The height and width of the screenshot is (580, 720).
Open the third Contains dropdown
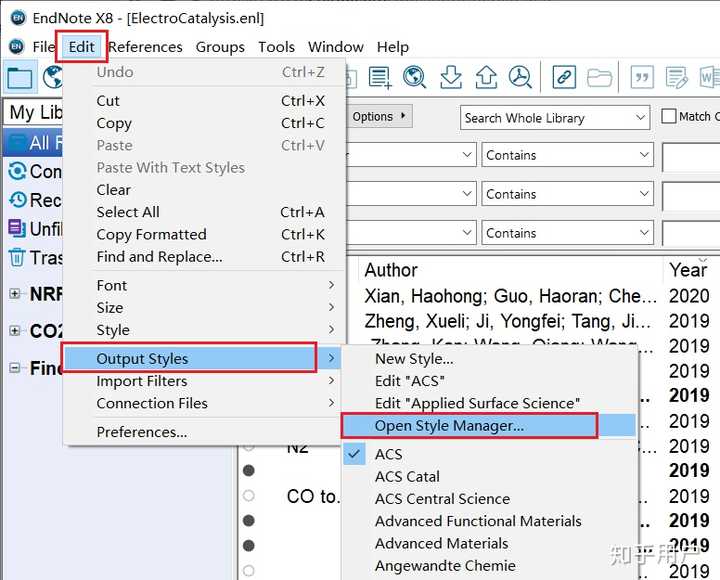click(568, 233)
